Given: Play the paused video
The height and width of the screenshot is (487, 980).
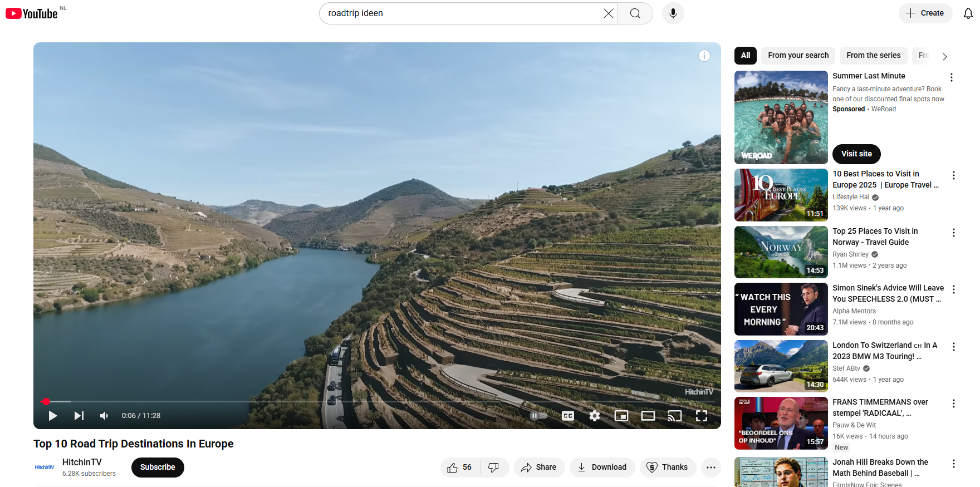Looking at the screenshot, I should 53,416.
